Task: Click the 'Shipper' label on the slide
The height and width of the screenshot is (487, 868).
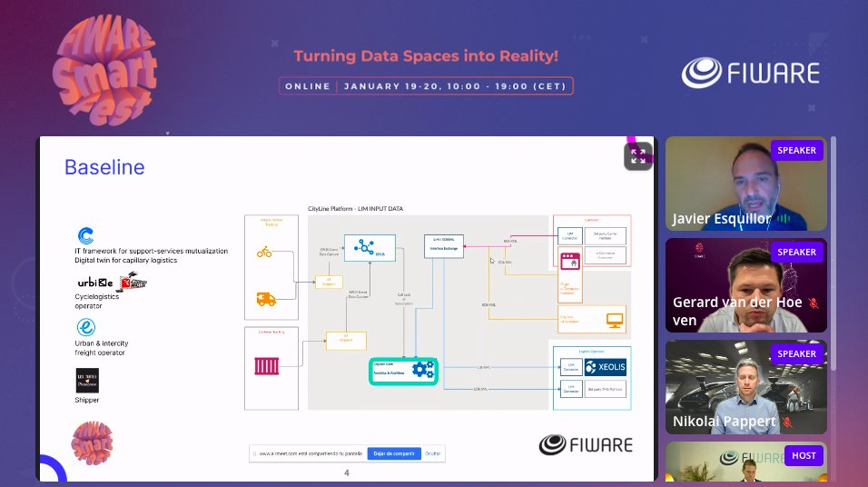Action: click(87, 400)
